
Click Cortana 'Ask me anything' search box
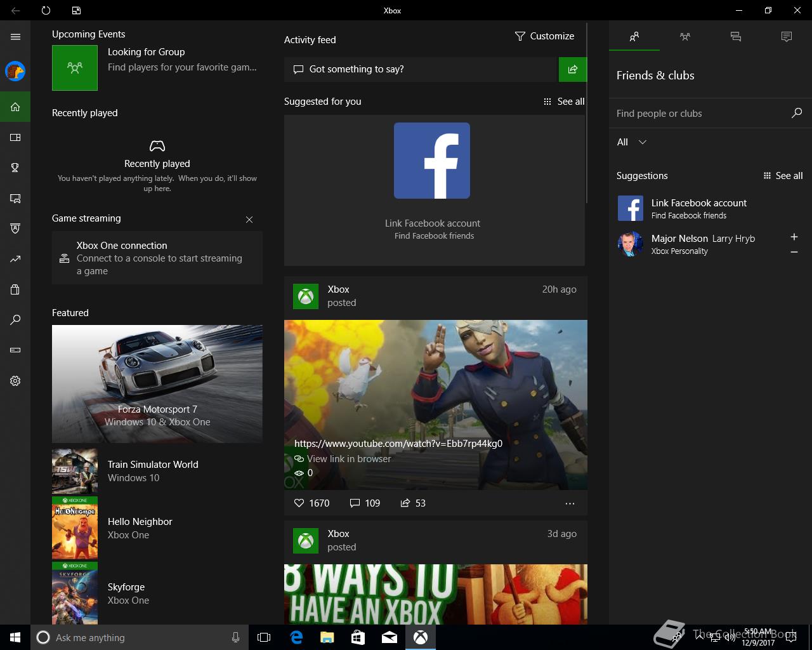(138, 637)
